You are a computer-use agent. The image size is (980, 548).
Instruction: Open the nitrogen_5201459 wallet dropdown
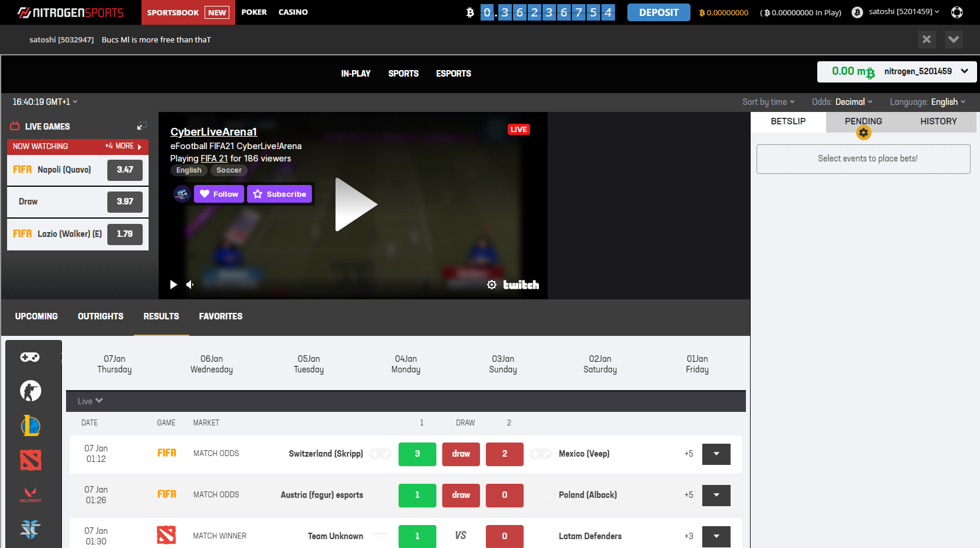pyautogui.click(x=897, y=72)
